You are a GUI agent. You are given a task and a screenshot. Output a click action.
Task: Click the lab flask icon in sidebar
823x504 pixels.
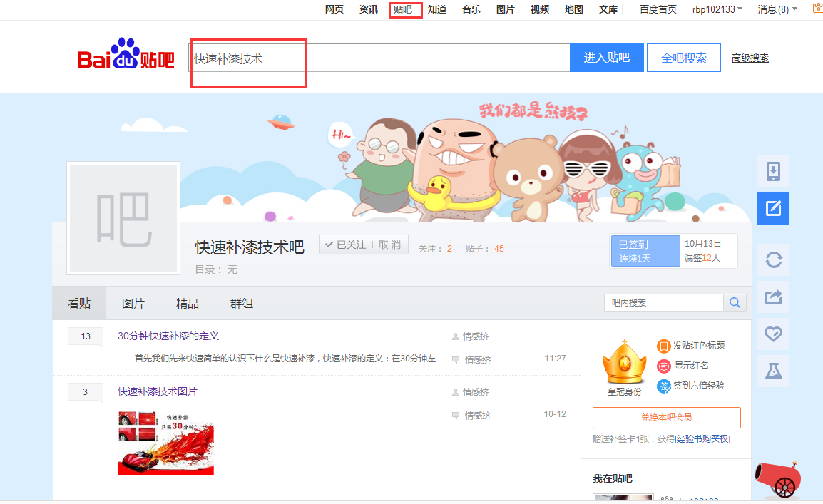click(x=773, y=371)
